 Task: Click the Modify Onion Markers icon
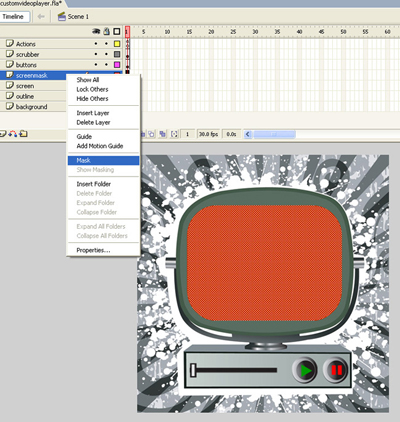coord(174,134)
